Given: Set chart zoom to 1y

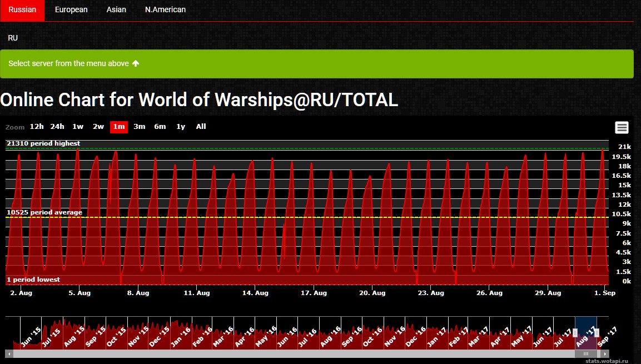Looking at the screenshot, I should [x=181, y=127].
